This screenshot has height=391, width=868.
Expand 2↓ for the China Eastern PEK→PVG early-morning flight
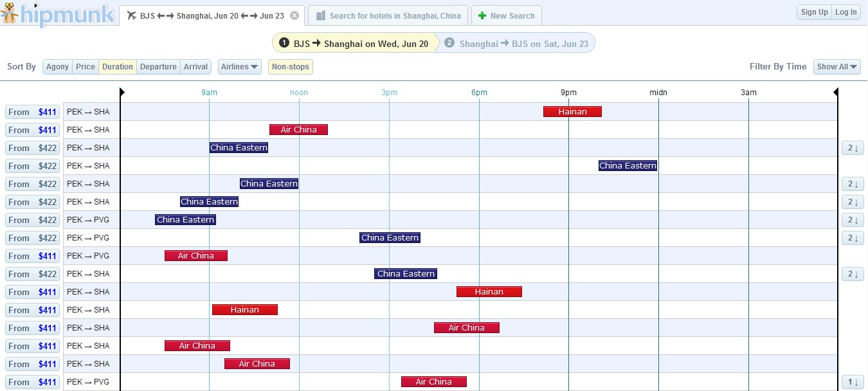pyautogui.click(x=853, y=220)
